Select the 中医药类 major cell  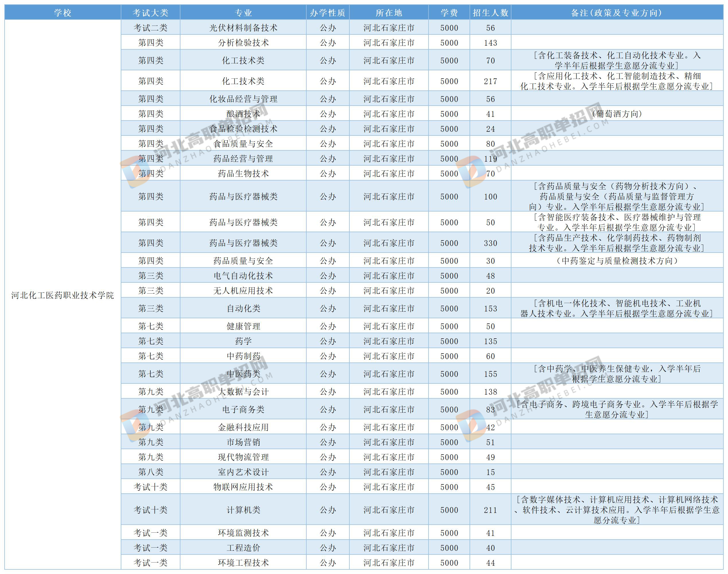243,374
